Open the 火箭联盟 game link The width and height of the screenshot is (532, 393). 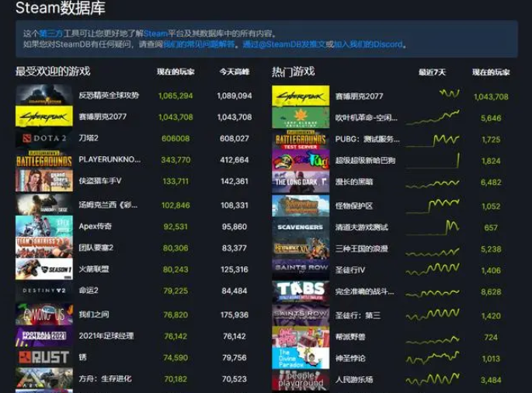click(x=94, y=270)
